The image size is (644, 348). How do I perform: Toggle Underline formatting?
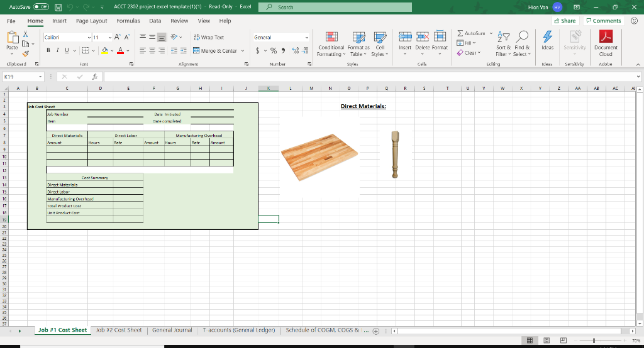pos(67,50)
